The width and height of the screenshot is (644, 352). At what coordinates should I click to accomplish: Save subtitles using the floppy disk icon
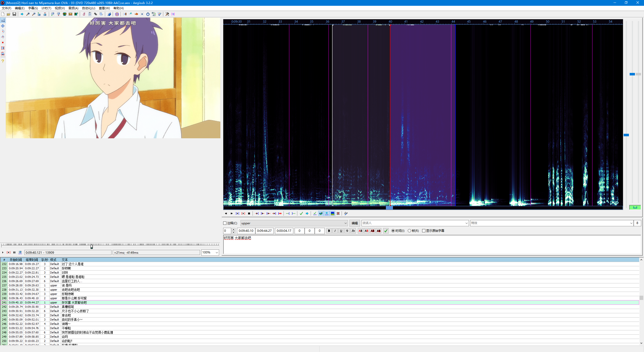click(14, 14)
